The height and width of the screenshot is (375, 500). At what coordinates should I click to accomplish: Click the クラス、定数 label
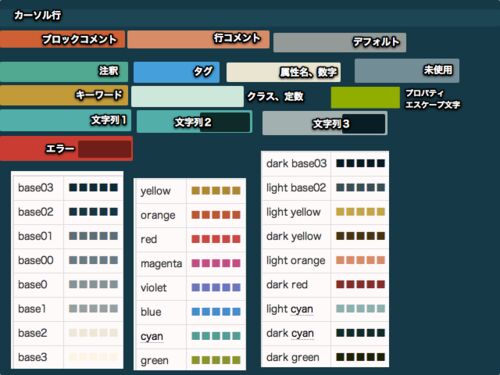(275, 97)
